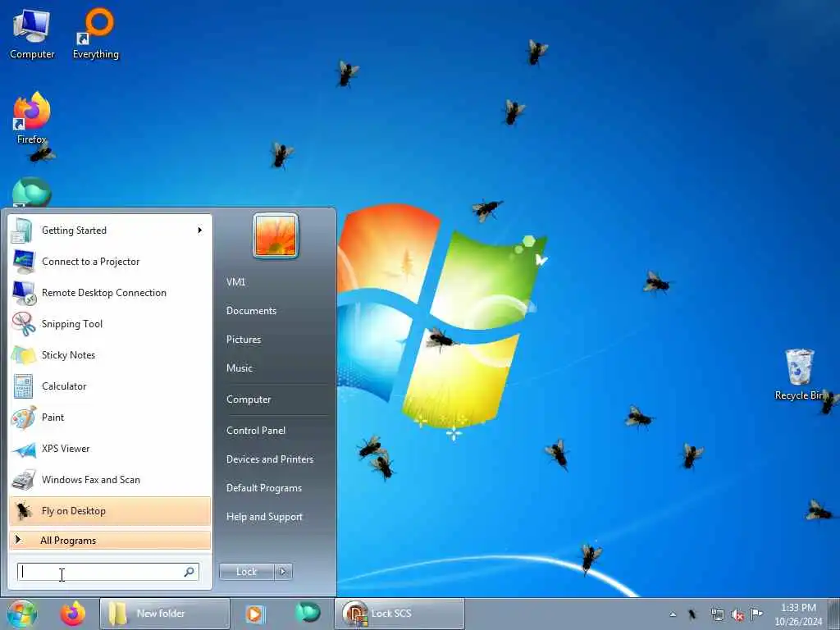Launch Fly on Desktop text entry

point(73,511)
